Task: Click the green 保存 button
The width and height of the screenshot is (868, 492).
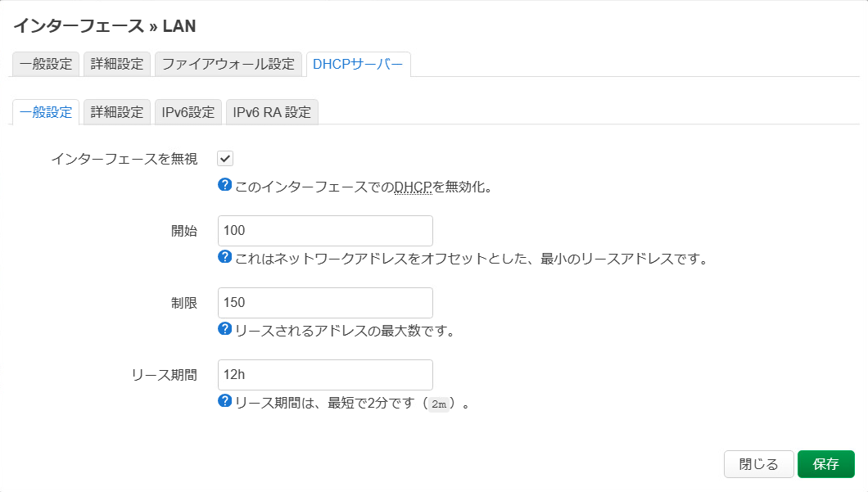Action: click(826, 464)
